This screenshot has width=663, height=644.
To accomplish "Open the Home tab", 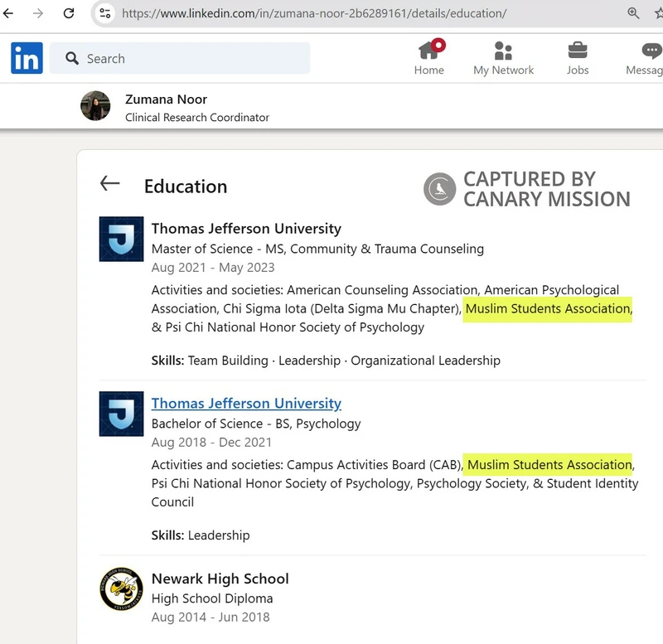I will (x=428, y=58).
